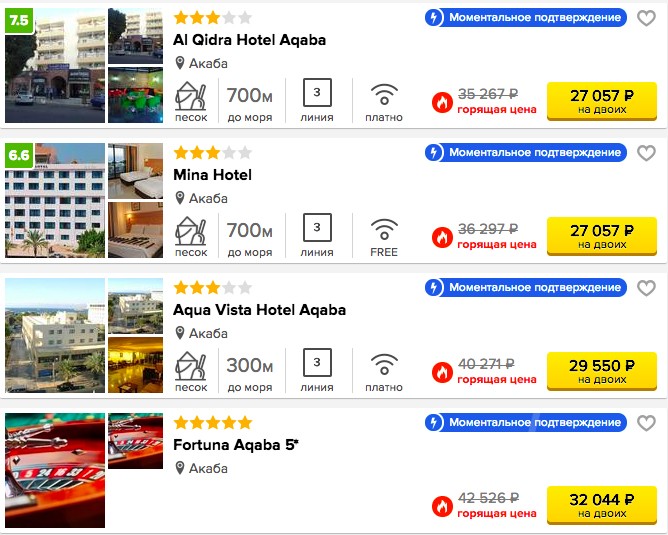Viewport: 668px width, 535px height.
Task: Select the 27 057 ₽ price button for Al Qidra
Action: [x=602, y=101]
